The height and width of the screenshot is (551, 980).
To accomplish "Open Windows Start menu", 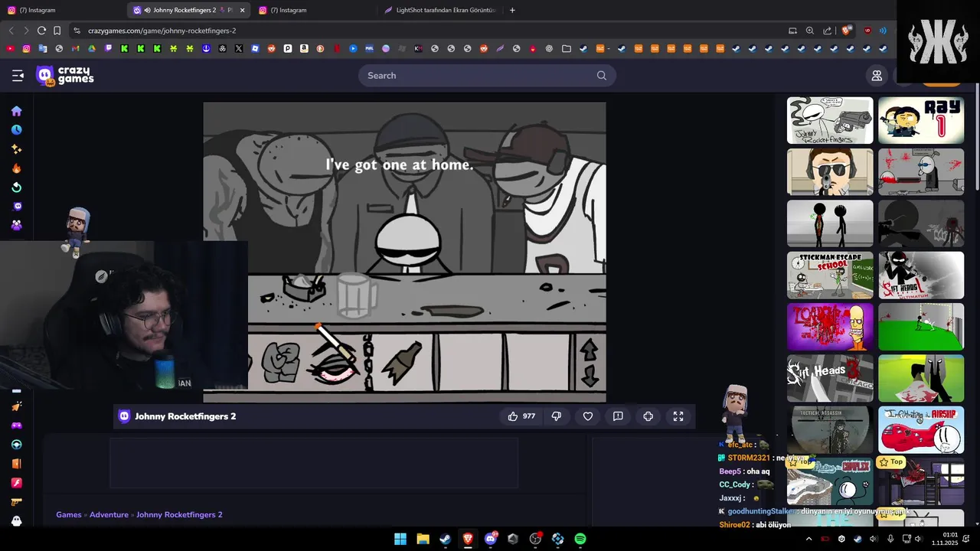I will pos(400,539).
